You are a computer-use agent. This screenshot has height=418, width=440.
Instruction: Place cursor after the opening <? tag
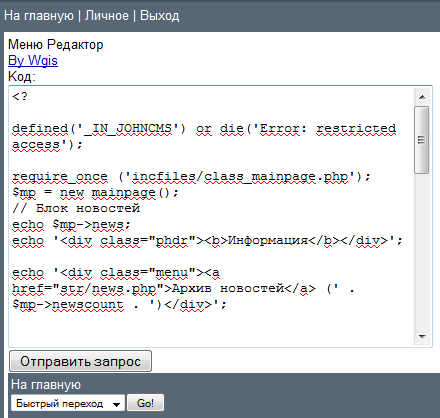coord(28,97)
